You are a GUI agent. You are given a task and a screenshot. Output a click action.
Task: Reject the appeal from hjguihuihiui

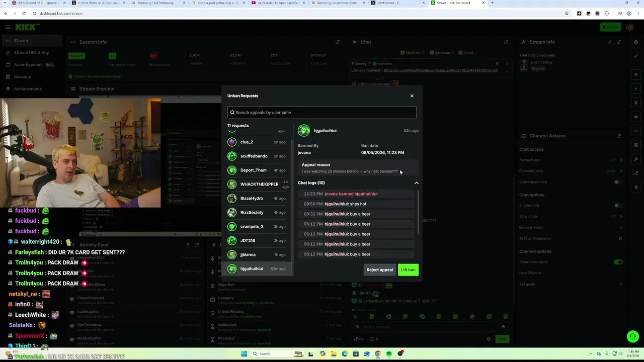click(x=379, y=270)
